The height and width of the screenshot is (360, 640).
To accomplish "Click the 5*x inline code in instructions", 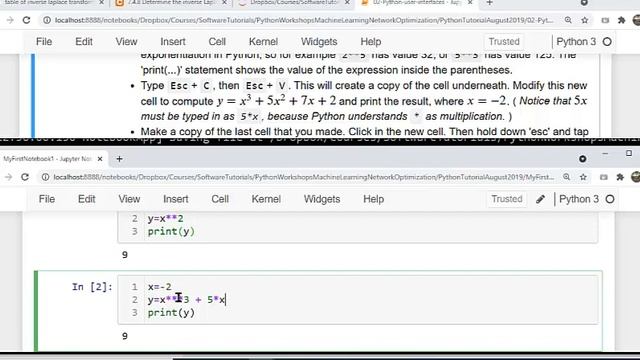I will point(249,116).
